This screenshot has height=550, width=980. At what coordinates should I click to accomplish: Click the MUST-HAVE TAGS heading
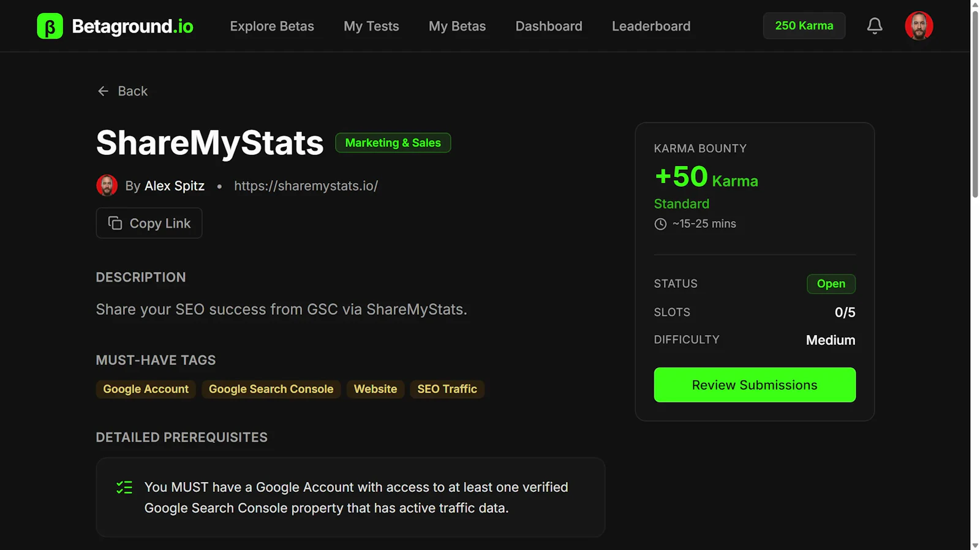coord(156,360)
